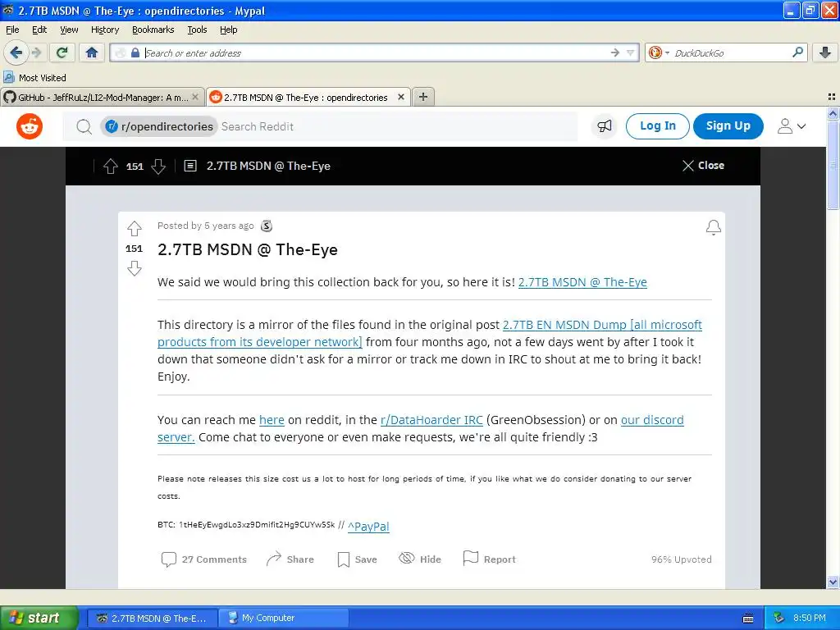Open the 27 Comments section
The image size is (840, 630).
click(x=203, y=559)
